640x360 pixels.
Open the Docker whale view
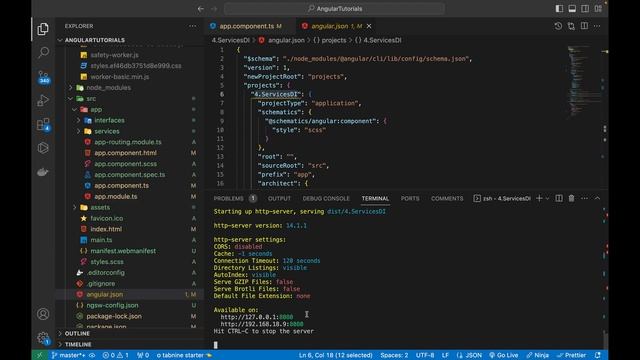[43, 172]
